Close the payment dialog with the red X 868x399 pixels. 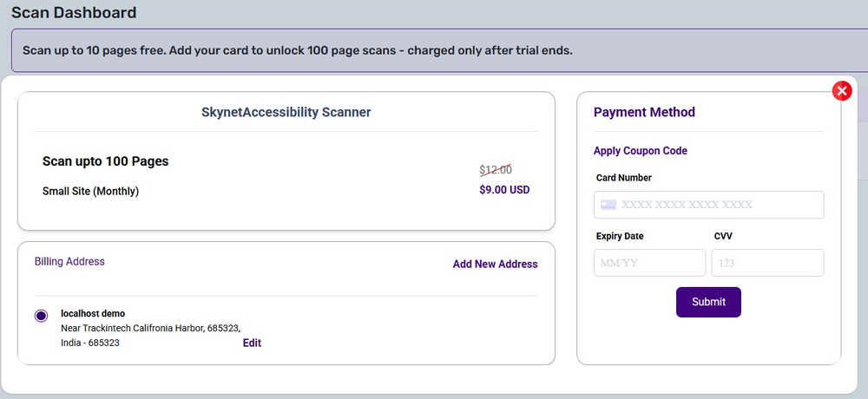coord(841,91)
